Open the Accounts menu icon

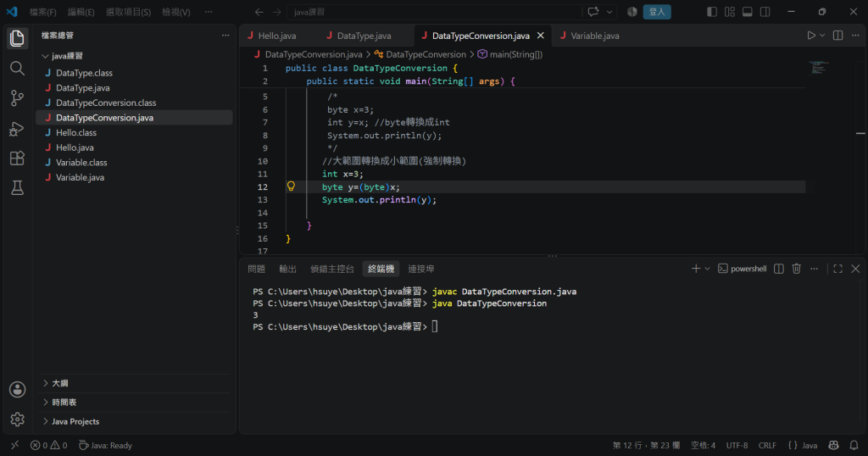pyautogui.click(x=17, y=390)
